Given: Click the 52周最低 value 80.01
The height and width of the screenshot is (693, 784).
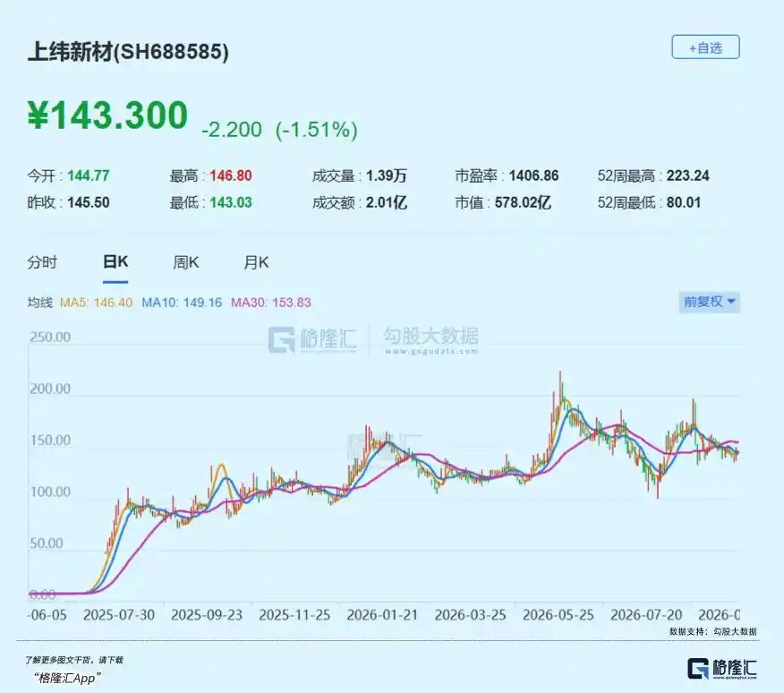Looking at the screenshot, I should 684,202.
